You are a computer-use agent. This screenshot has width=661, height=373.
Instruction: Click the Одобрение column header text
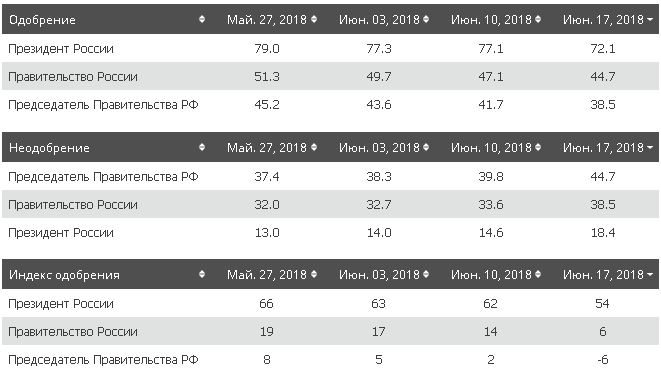click(42, 20)
